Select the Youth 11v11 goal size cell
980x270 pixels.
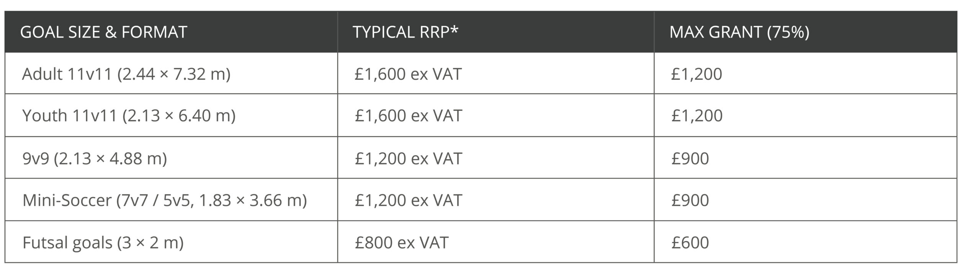(x=129, y=115)
